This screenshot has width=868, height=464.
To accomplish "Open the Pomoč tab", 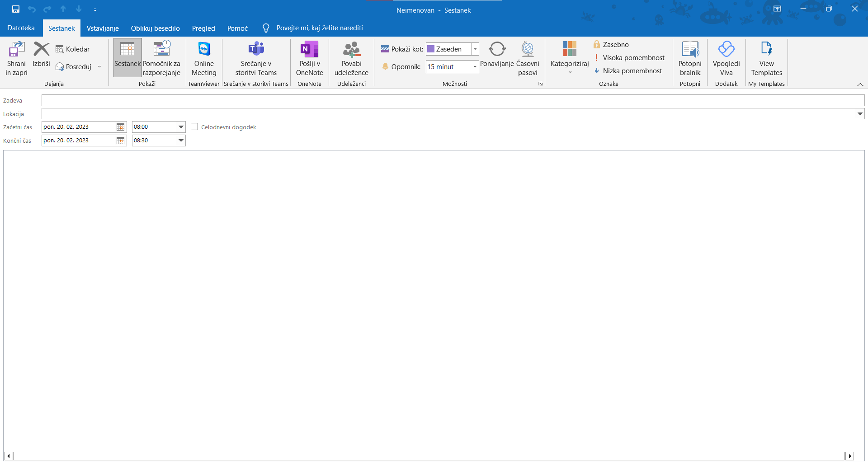I will [237, 28].
